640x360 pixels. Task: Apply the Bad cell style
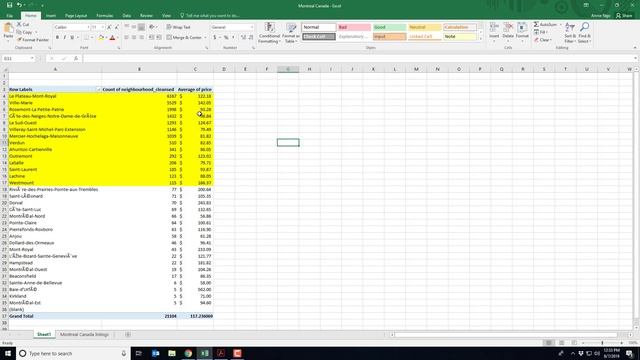point(354,27)
